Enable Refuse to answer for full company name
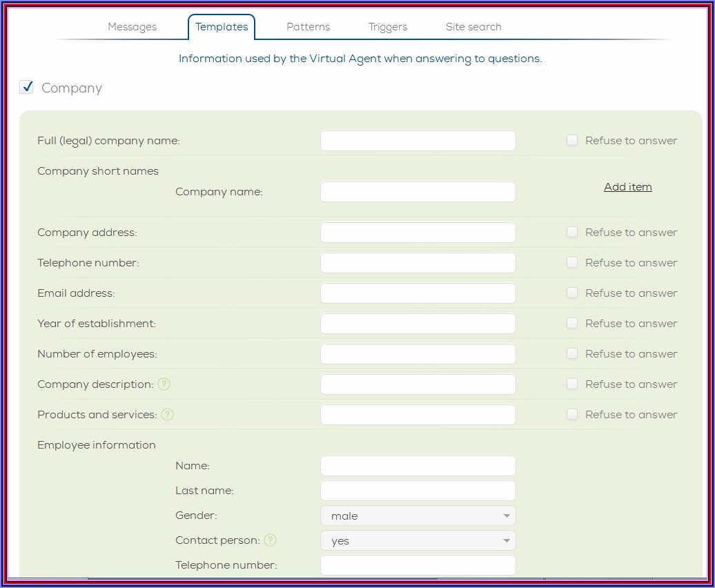 pos(572,140)
